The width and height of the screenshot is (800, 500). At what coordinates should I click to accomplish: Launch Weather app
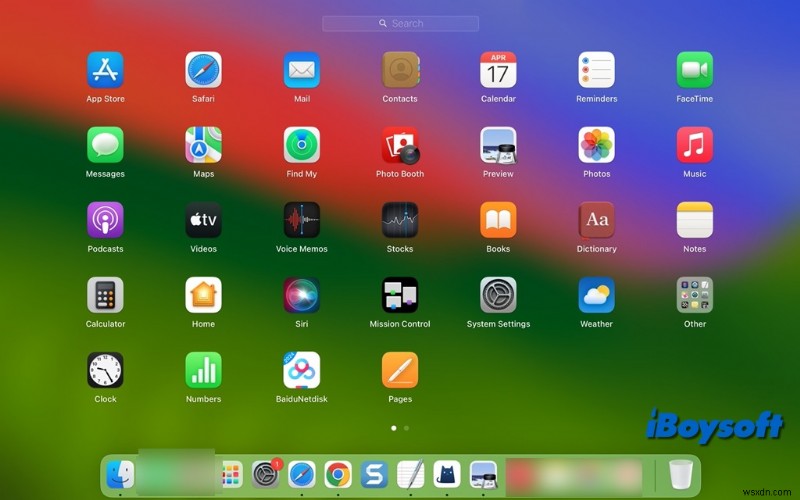[x=596, y=295]
